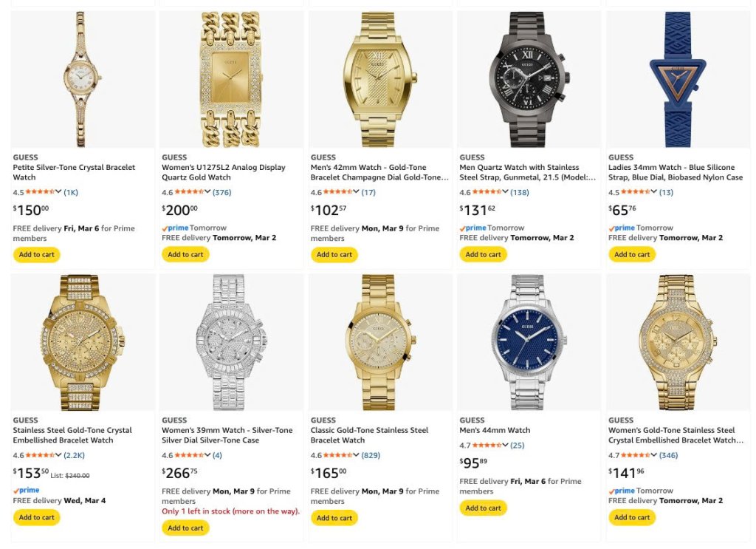
Task: Add the $65.76 Ladies 34mm watch to cart
Action: [x=632, y=254]
